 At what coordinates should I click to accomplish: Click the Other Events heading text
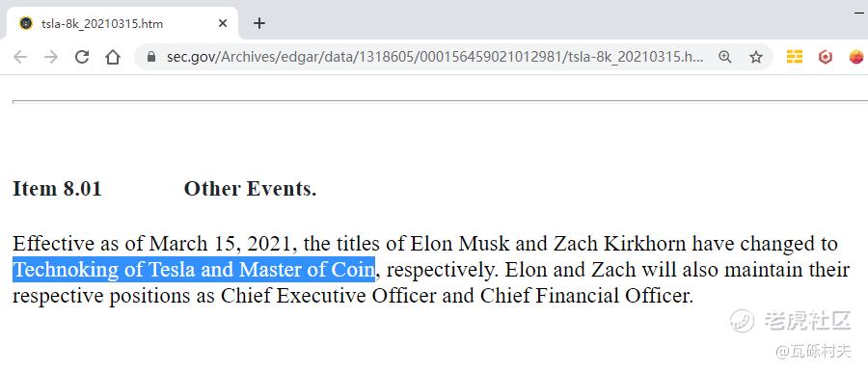pyautogui.click(x=250, y=189)
